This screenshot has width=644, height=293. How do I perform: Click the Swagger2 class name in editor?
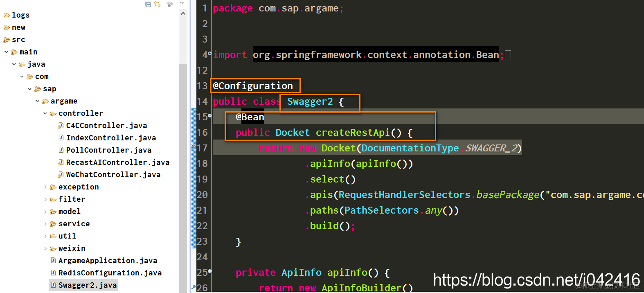tap(310, 101)
